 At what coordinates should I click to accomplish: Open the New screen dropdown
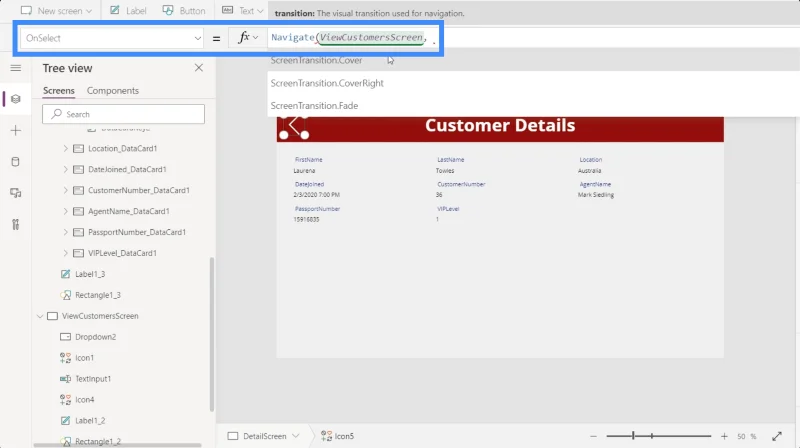57,11
